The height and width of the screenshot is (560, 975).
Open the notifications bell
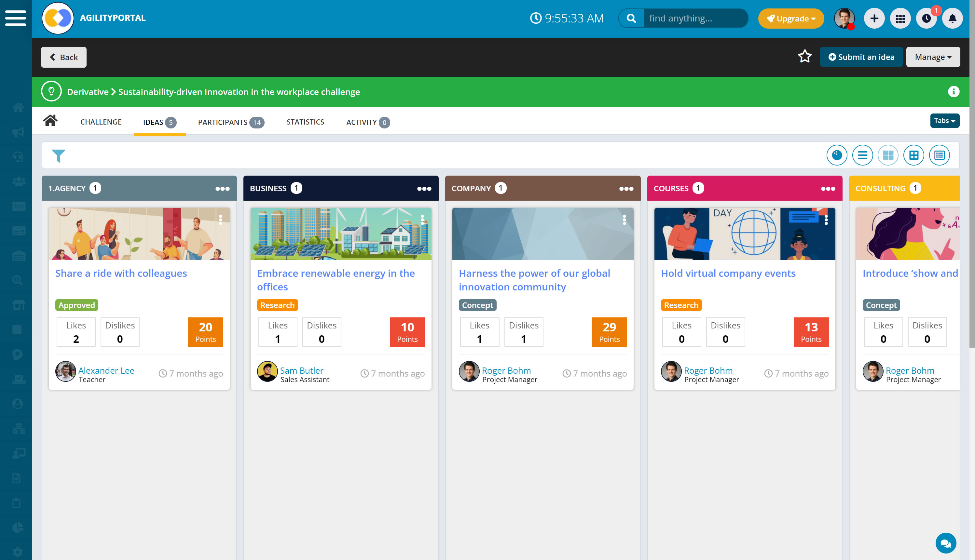pos(952,19)
